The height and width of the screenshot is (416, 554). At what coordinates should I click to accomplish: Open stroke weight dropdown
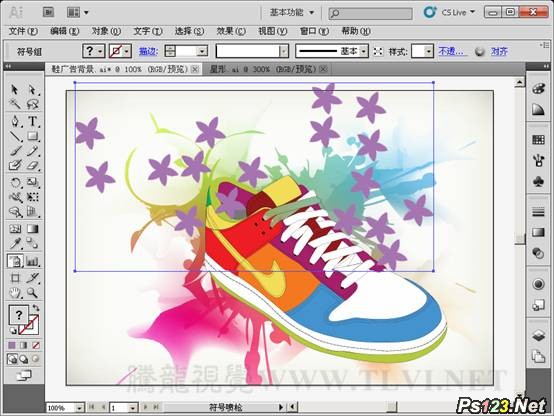point(202,52)
